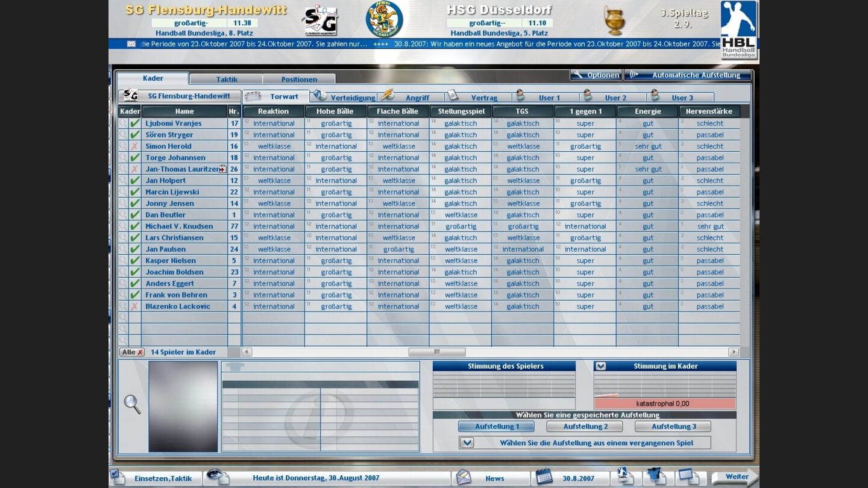Toggle squad checkmark for Marcin Lijewski
The width and height of the screenshot is (868, 488).
coord(135,192)
